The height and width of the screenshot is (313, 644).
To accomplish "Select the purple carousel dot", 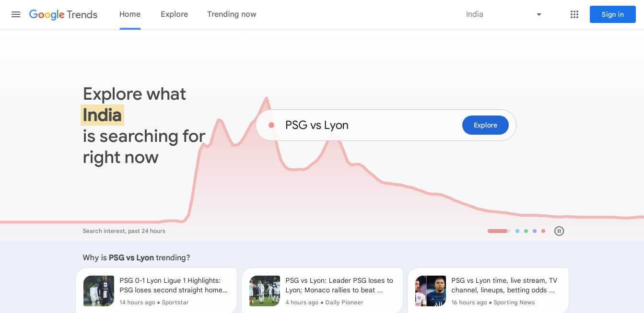I will [x=535, y=231].
